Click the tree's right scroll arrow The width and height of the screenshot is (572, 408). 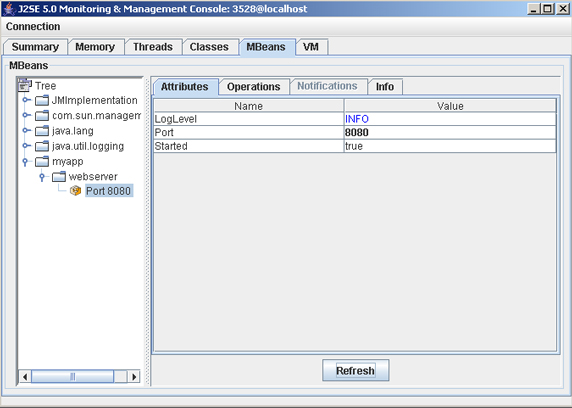[134, 377]
